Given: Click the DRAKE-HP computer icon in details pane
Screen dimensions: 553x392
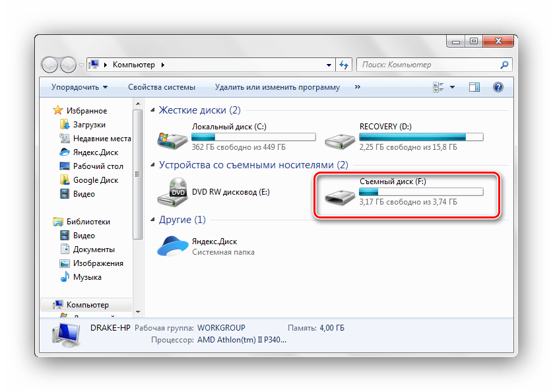Looking at the screenshot, I should (65, 334).
